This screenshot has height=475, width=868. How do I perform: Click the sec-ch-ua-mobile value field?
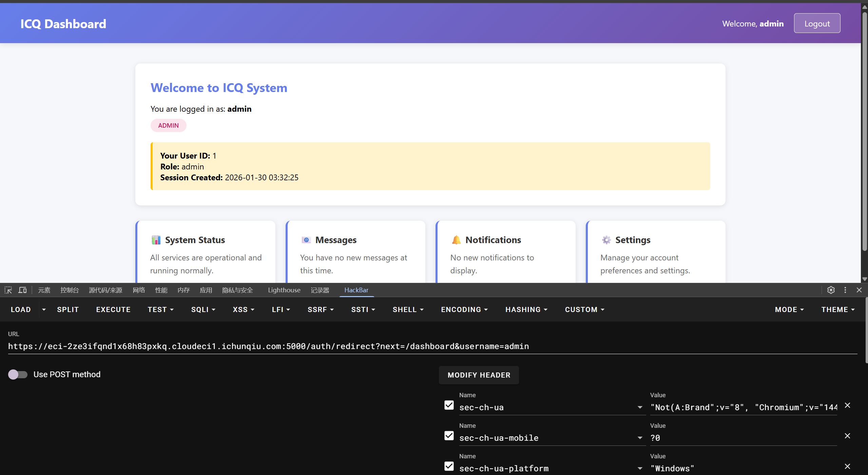743,438
